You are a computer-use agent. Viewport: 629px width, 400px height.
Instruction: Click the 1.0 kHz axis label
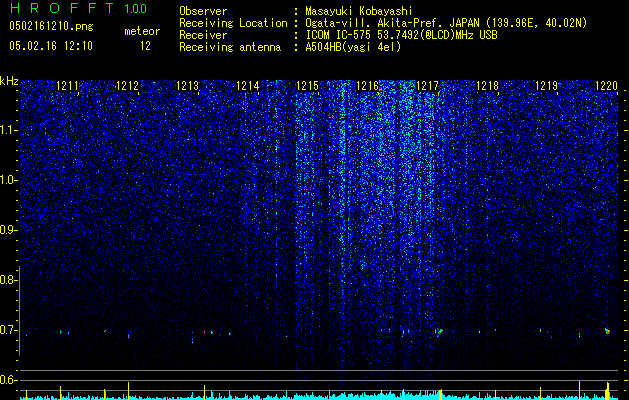(x=7, y=180)
